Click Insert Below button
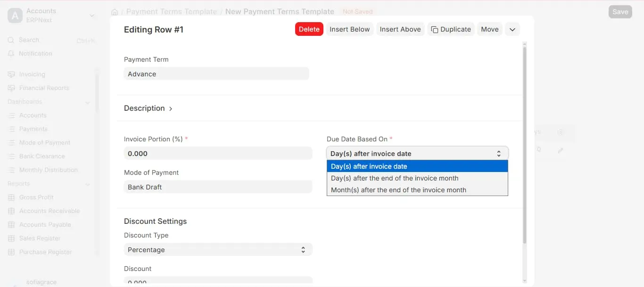This screenshot has width=644, height=287. point(350,29)
